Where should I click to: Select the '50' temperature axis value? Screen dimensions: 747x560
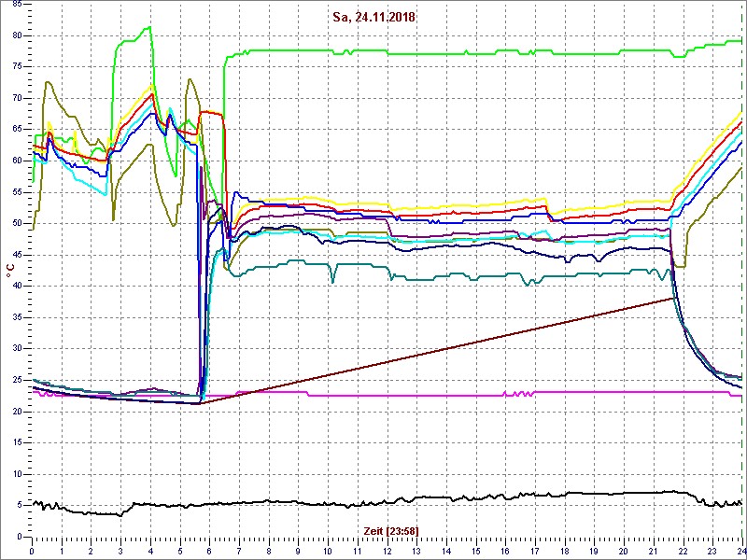point(16,223)
